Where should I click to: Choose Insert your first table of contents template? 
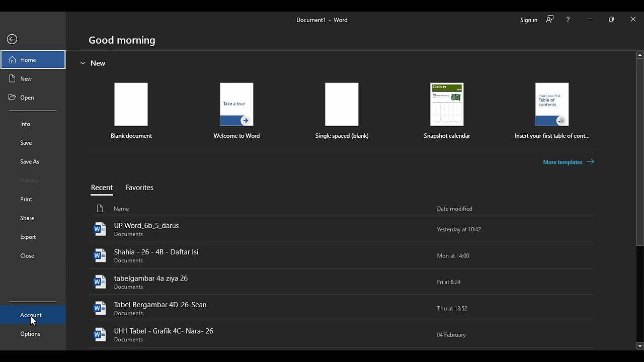[552, 111]
